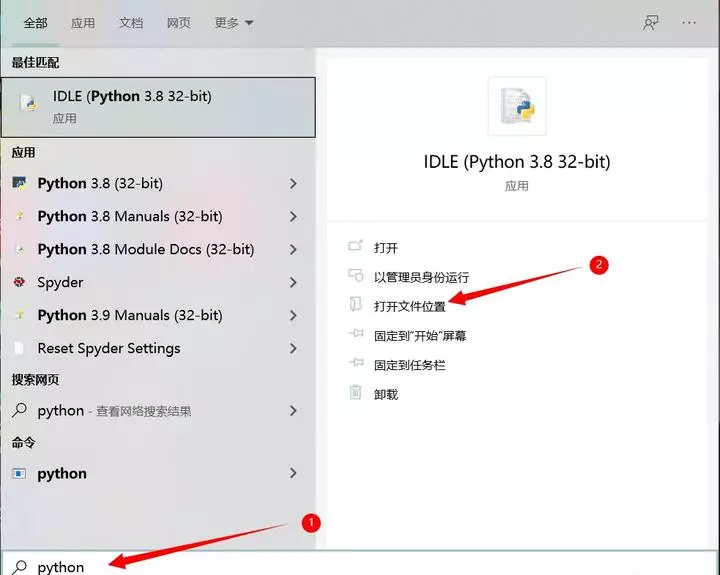Select IDLE (Python 3.8 32-bit) best match
This screenshot has width=720, height=575.
coord(158,107)
